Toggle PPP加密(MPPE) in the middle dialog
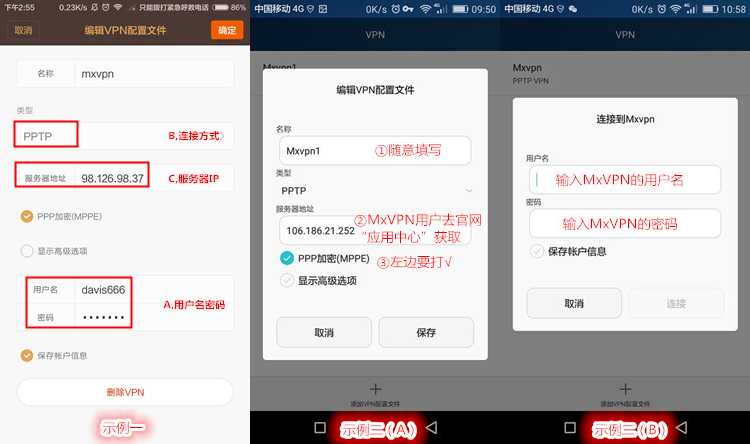 tap(287, 258)
